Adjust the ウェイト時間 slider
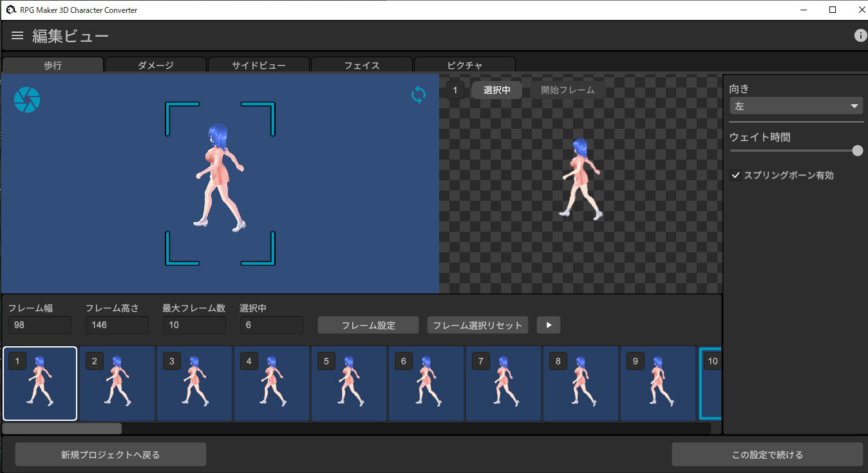 coord(856,150)
